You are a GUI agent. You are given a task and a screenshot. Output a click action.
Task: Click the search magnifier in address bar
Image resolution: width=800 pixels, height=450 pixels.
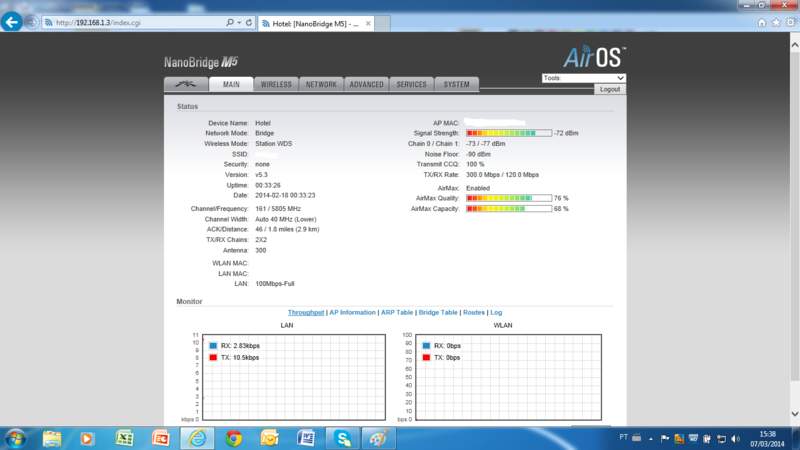(230, 23)
